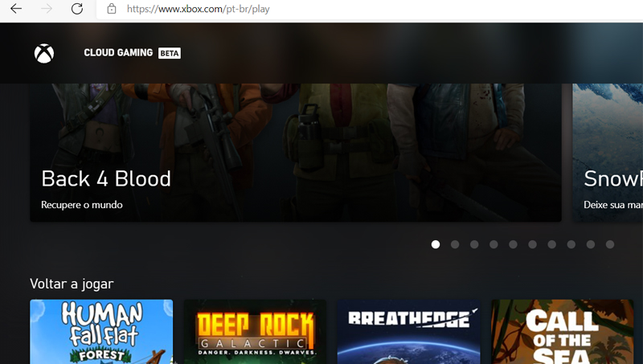Screen dimensions: 643x364
Task: Open the Call of the Sea game tile
Action: 562,332
